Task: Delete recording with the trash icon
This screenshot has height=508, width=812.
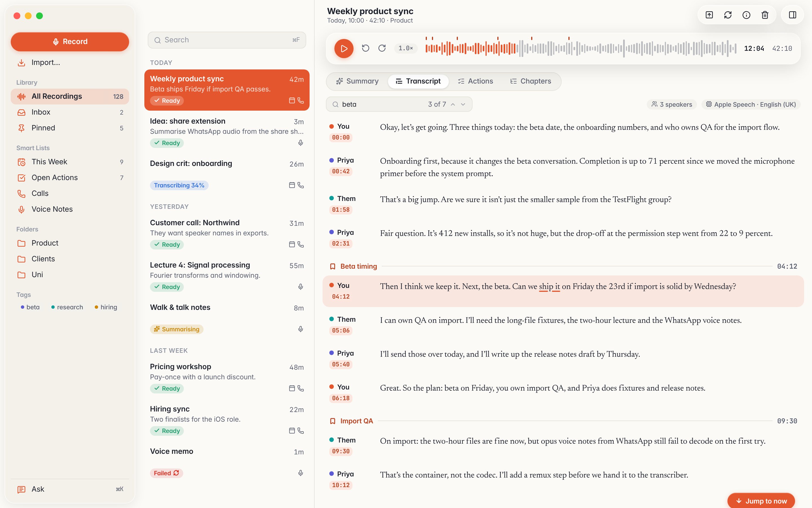Action: pyautogui.click(x=765, y=15)
